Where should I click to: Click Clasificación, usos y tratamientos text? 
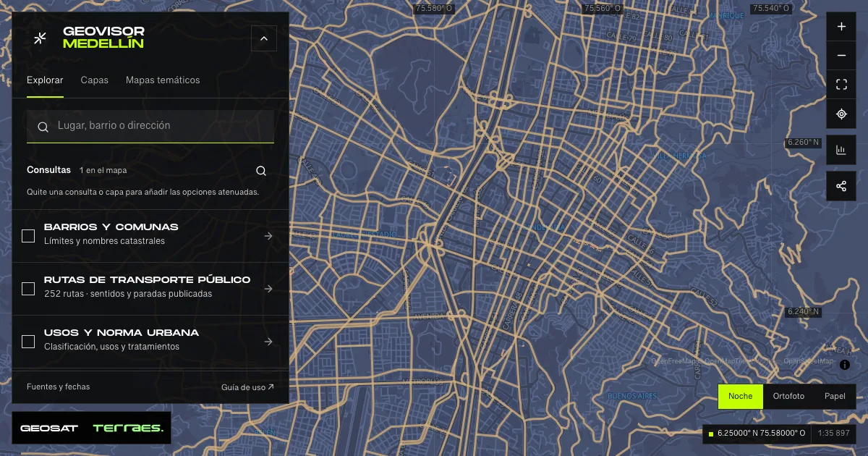[111, 347]
